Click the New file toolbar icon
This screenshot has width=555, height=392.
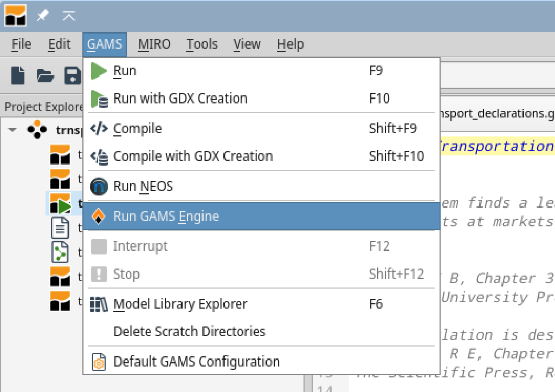pos(18,75)
